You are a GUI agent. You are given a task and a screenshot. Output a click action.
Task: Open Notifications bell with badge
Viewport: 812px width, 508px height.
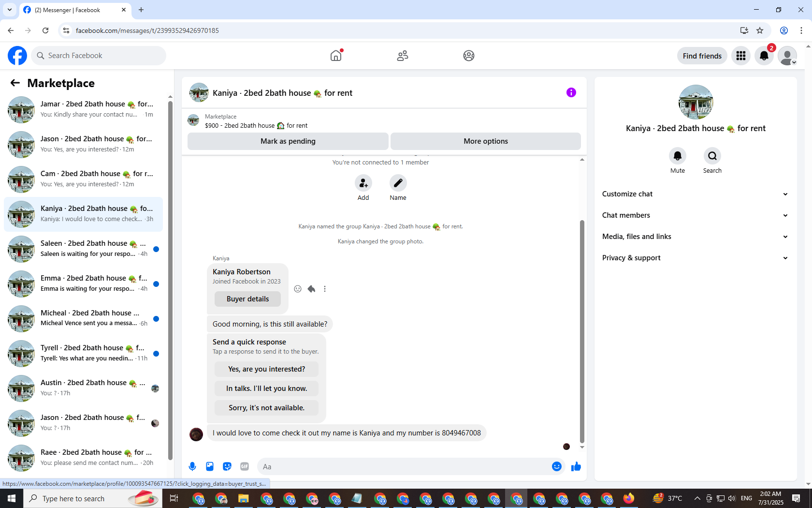(764, 56)
